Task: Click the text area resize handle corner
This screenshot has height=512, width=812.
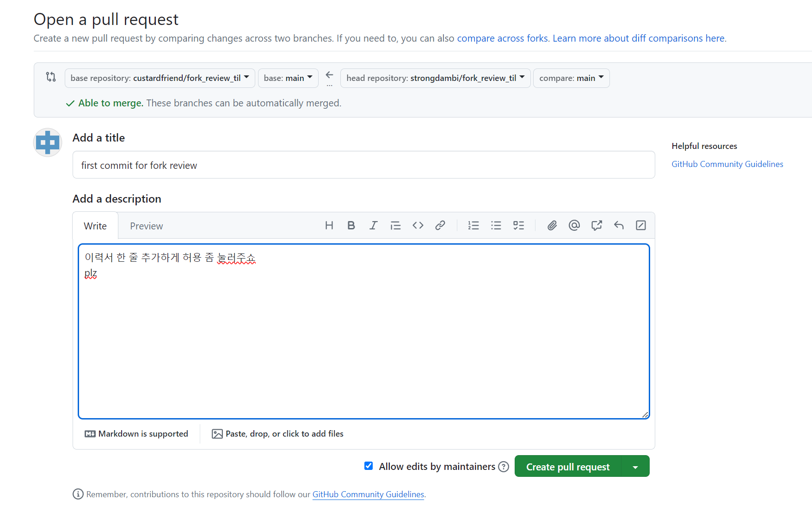Action: (x=645, y=415)
